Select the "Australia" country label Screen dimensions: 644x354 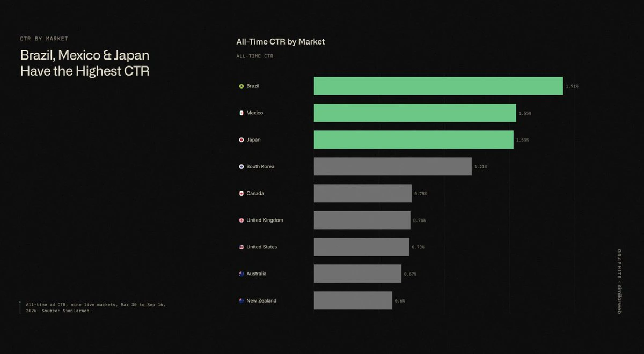click(257, 274)
